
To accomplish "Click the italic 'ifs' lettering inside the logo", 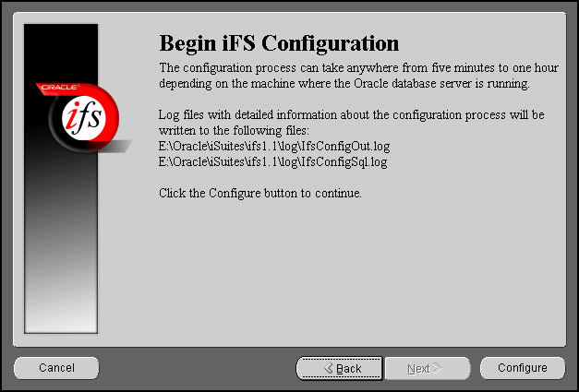I will 84,117.
